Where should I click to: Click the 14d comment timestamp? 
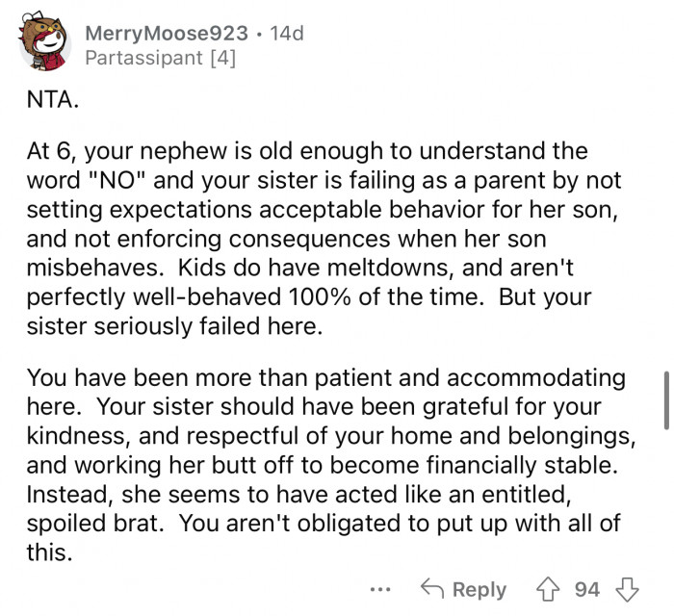tap(287, 34)
